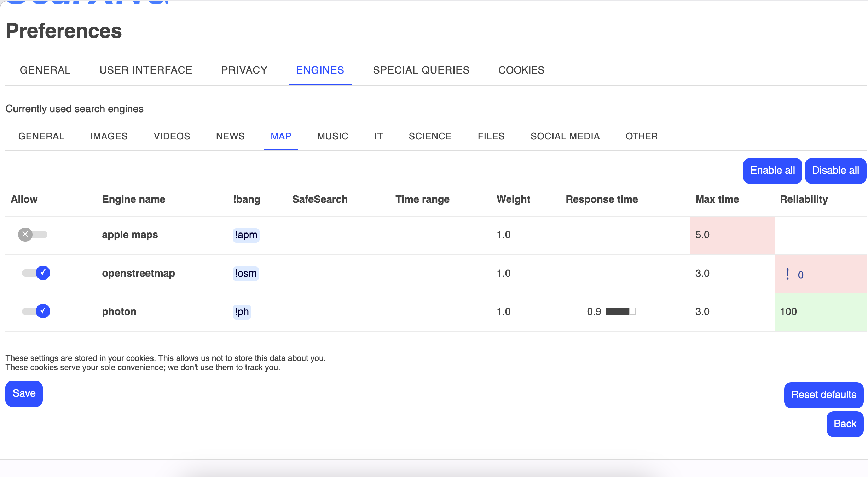Open the Other engine category
Image resolution: width=868 pixels, height=477 pixels.
[x=642, y=136]
